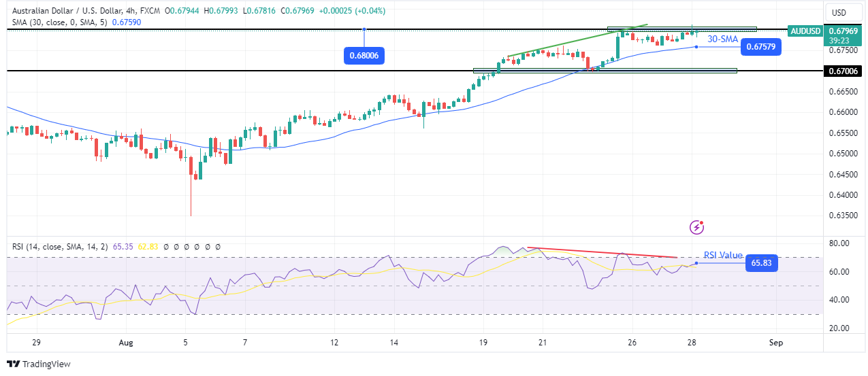Click the 12 date on time axis

click(x=334, y=343)
